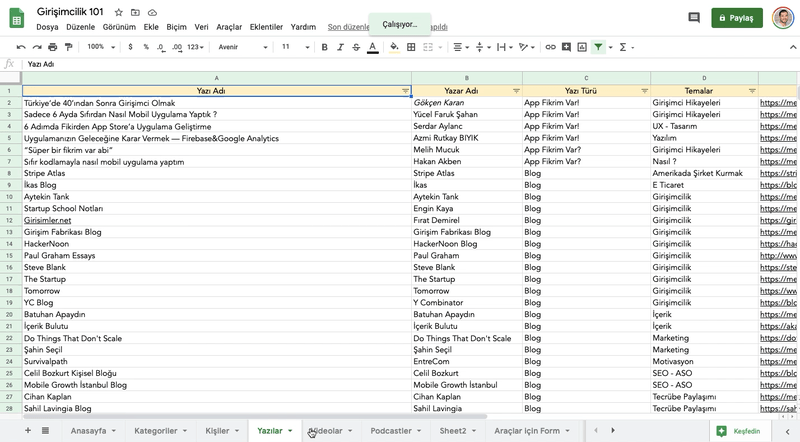Open the Veri menu

(202, 27)
